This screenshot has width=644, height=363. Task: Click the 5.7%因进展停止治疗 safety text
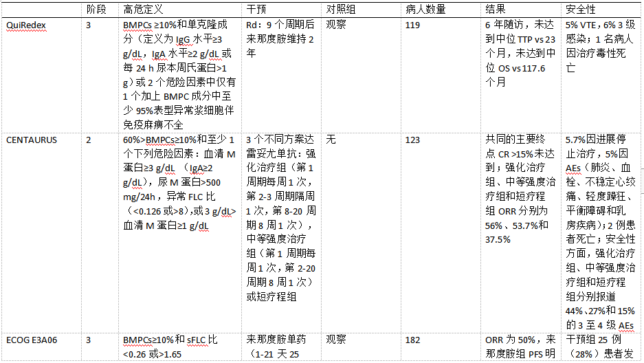[597, 146]
